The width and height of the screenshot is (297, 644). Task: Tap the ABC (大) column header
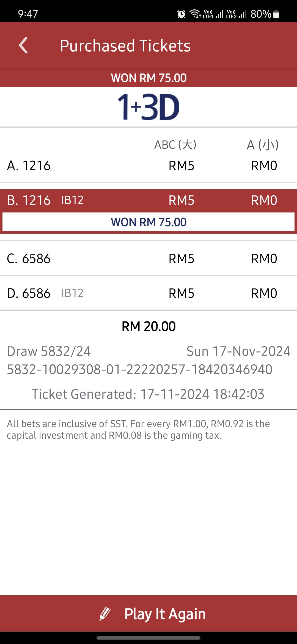[175, 145]
